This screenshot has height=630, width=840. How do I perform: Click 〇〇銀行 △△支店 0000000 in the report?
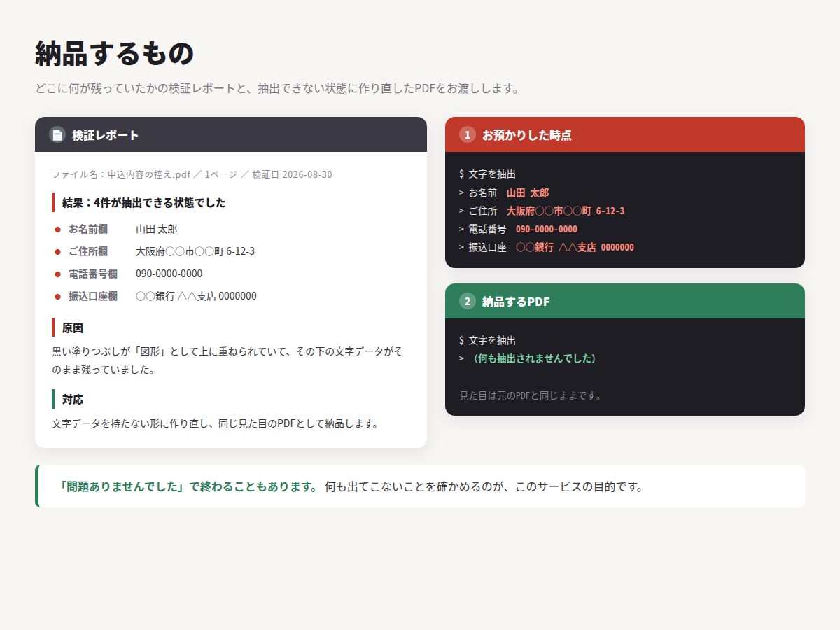click(x=196, y=296)
